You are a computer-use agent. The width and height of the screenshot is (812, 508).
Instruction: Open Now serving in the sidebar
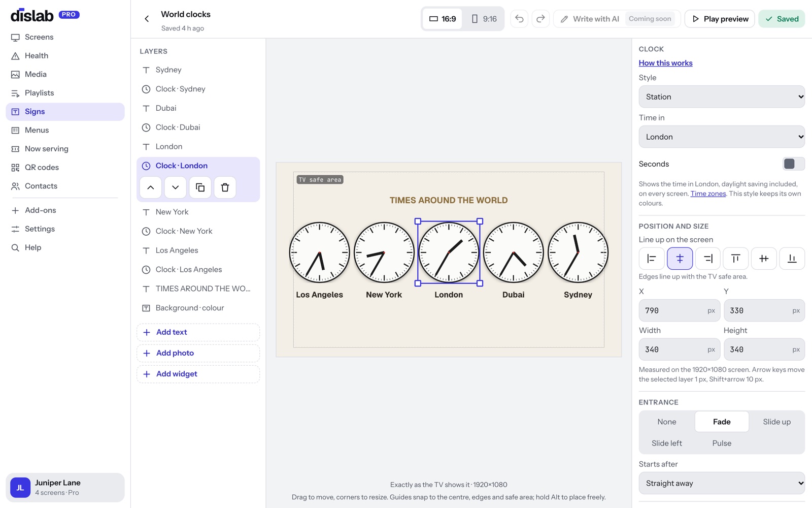65,149
